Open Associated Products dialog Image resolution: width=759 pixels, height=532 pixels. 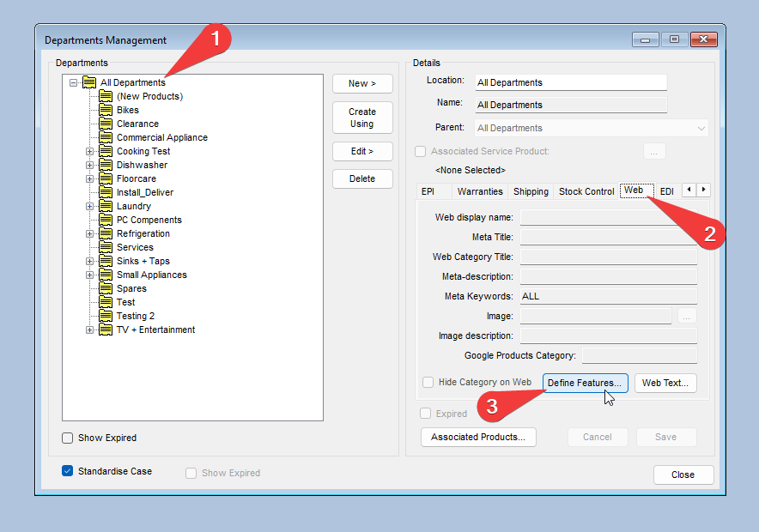pyautogui.click(x=478, y=437)
